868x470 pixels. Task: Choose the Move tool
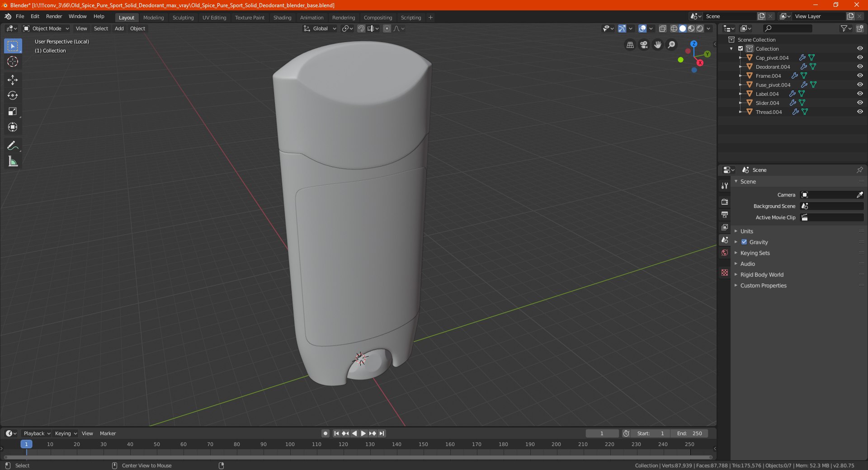click(13, 80)
